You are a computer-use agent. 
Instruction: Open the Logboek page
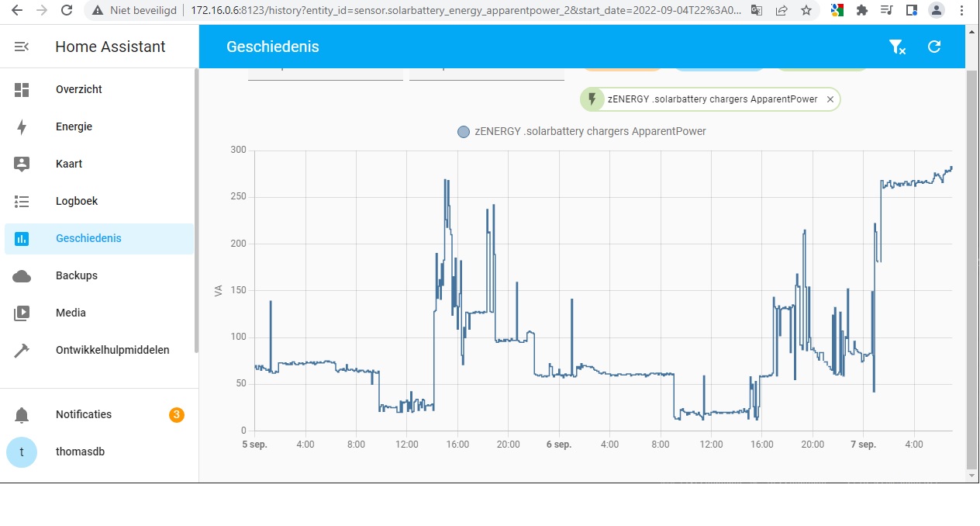77,202
